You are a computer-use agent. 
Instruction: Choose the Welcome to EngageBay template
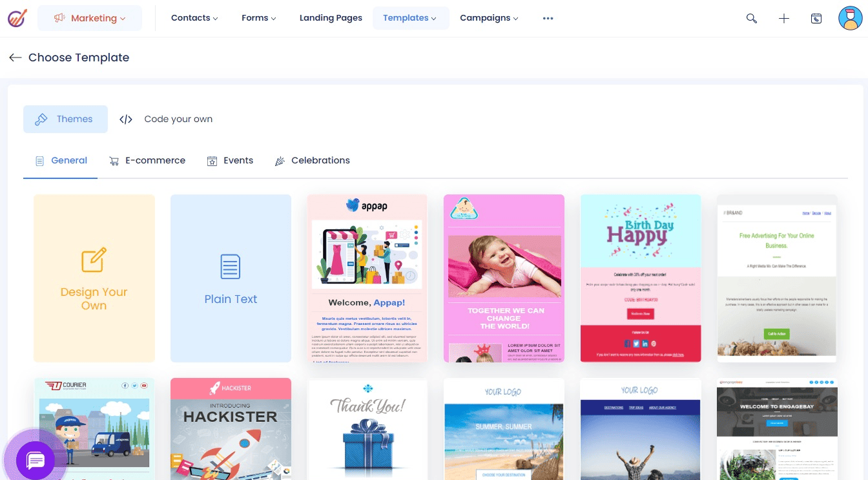click(777, 429)
